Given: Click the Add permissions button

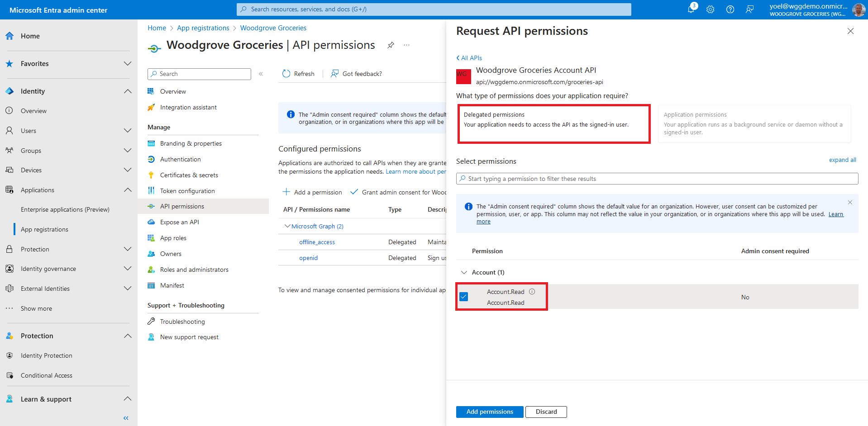Looking at the screenshot, I should pos(489,412).
